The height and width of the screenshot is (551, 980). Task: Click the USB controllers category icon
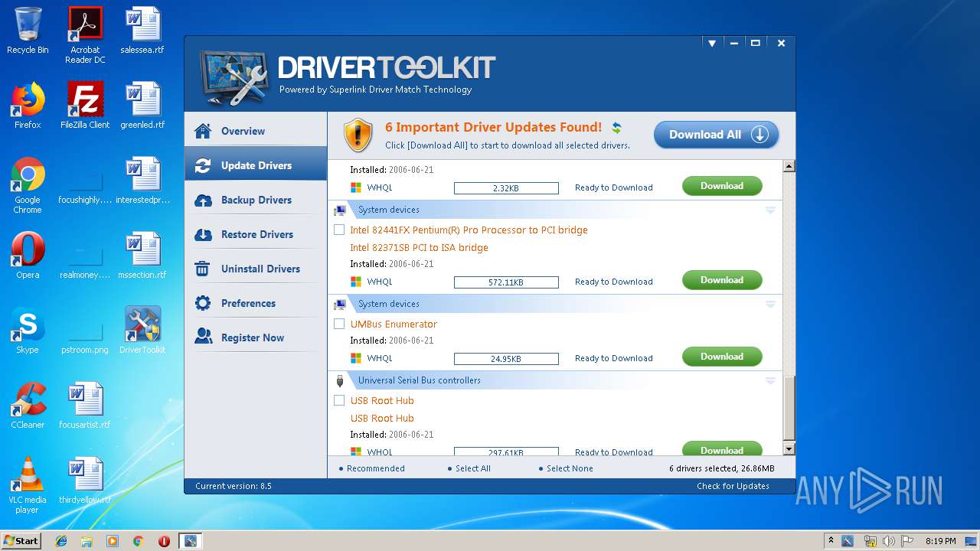click(340, 380)
